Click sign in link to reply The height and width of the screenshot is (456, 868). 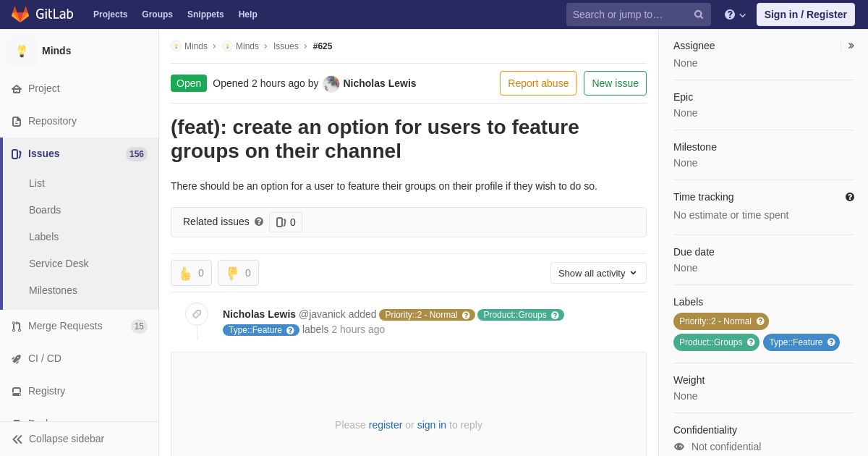(432, 425)
